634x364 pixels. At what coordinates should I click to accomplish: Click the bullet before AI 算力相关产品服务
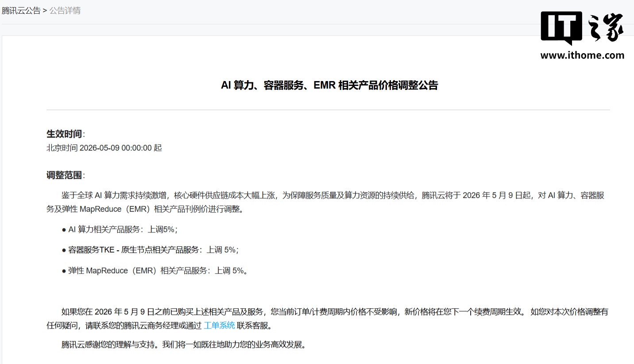tap(63, 229)
